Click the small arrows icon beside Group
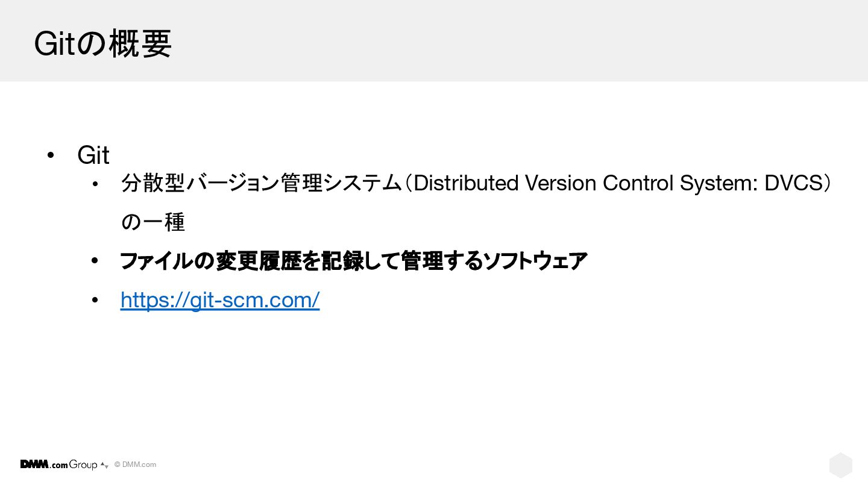This screenshot has height=488, width=868. click(104, 465)
